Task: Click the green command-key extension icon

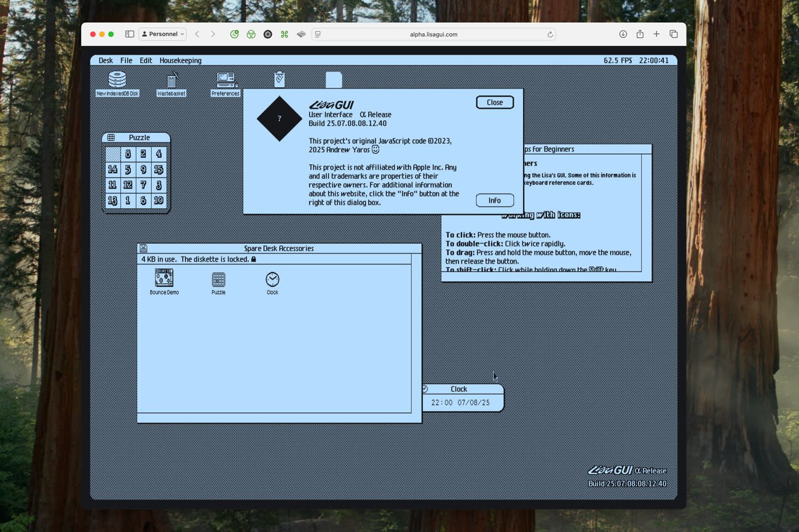Action: [284, 34]
